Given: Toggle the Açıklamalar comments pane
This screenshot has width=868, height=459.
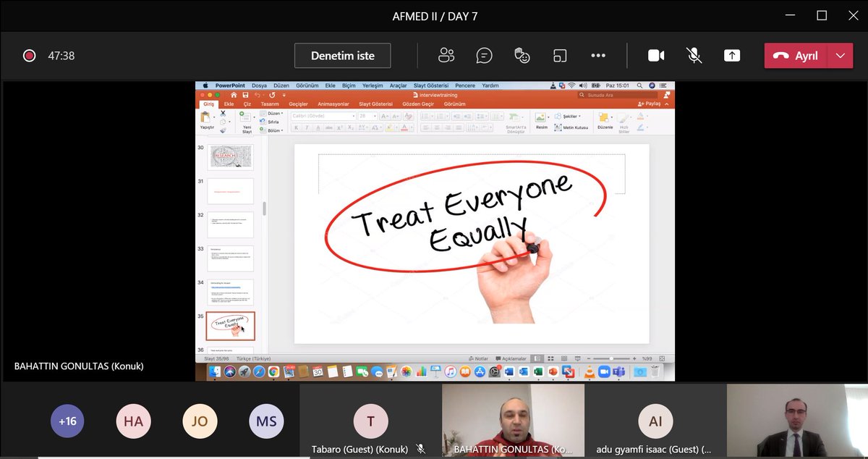Looking at the screenshot, I should 512,358.
